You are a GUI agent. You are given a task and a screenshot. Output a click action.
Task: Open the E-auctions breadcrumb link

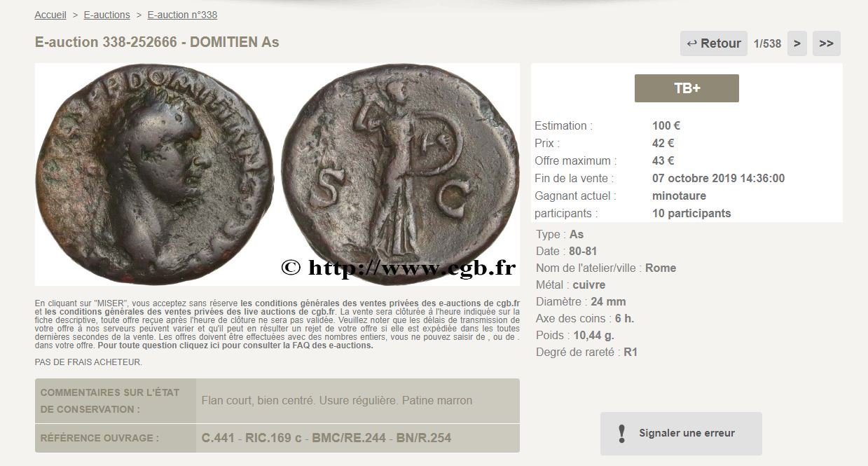click(106, 15)
